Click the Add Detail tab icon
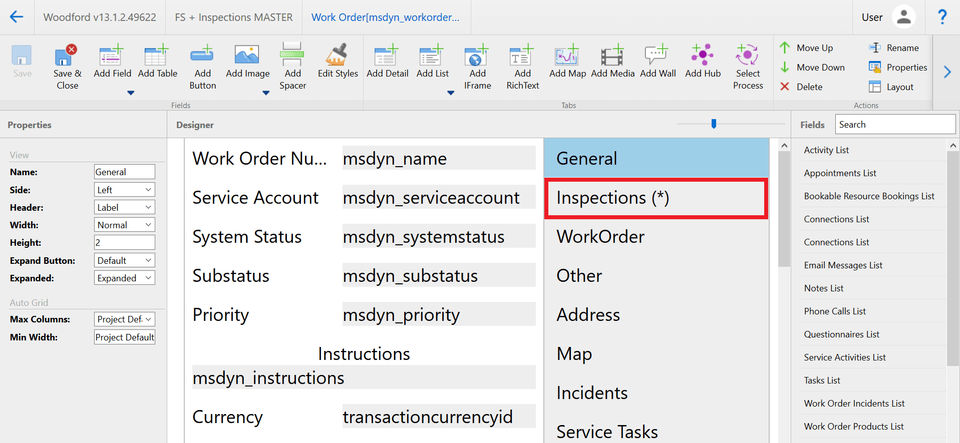This screenshot has height=443, width=960. pos(387,55)
